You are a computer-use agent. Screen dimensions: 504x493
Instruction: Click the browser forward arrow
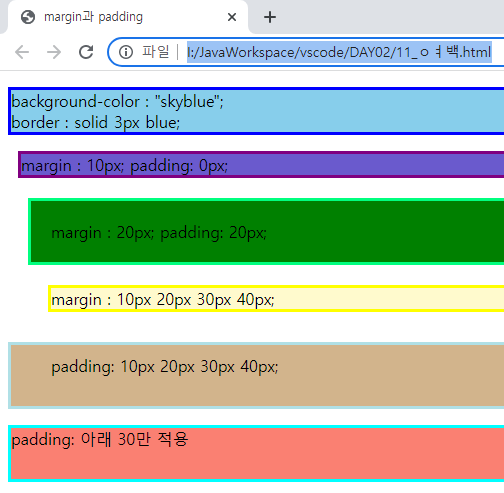click(x=54, y=52)
